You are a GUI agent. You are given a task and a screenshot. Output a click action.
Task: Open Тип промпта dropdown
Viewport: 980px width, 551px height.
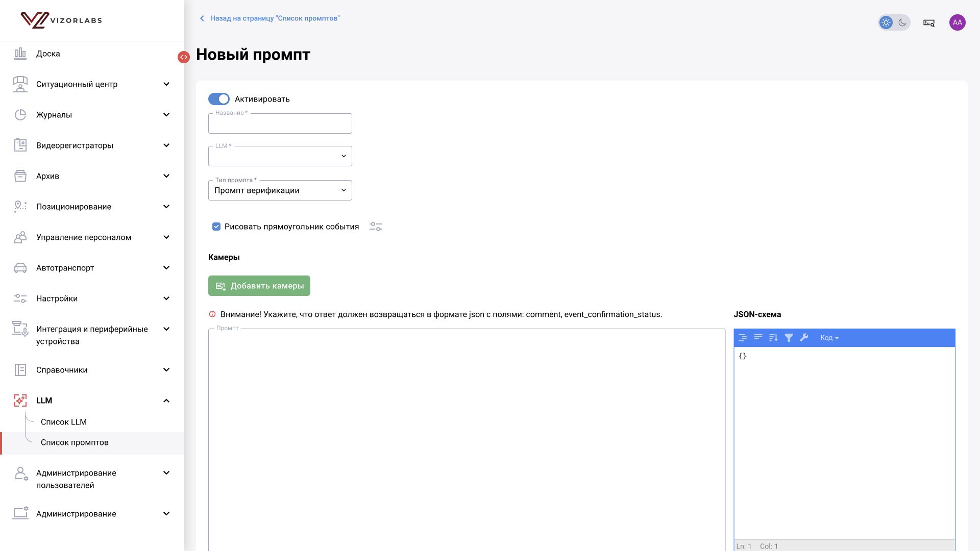[280, 190]
